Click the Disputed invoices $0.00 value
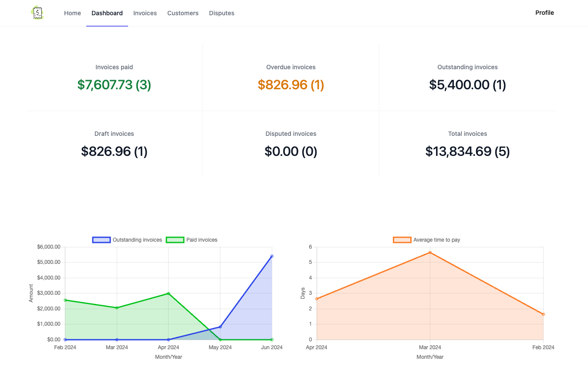 tap(291, 151)
